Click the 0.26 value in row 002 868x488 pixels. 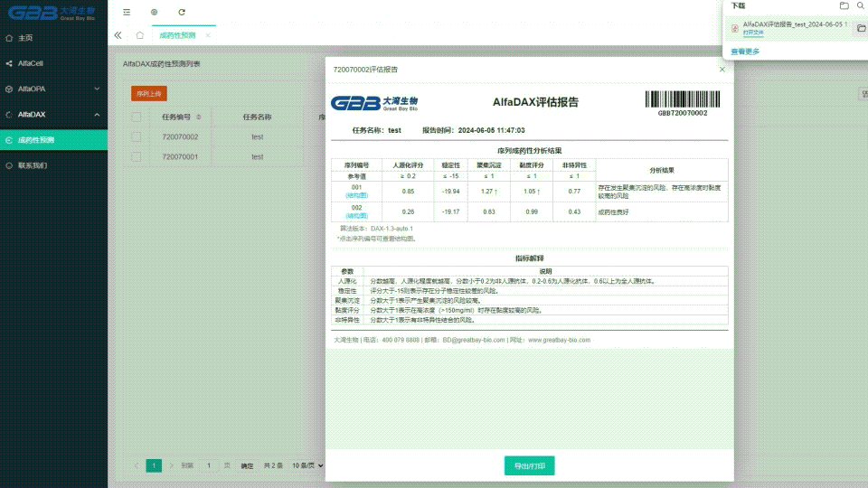(408, 211)
